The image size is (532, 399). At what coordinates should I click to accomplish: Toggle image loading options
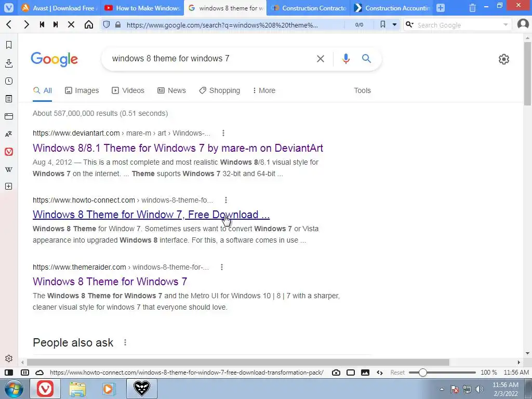(365, 373)
